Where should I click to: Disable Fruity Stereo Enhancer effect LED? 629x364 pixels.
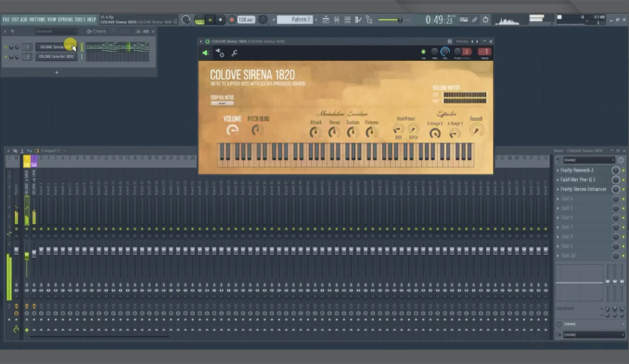pos(624,190)
